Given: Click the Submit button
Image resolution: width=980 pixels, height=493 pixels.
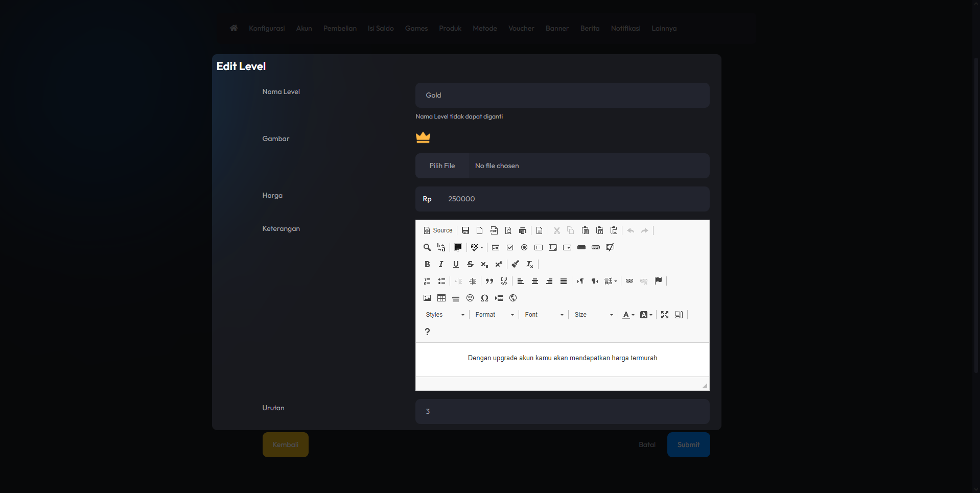Looking at the screenshot, I should 688,444.
